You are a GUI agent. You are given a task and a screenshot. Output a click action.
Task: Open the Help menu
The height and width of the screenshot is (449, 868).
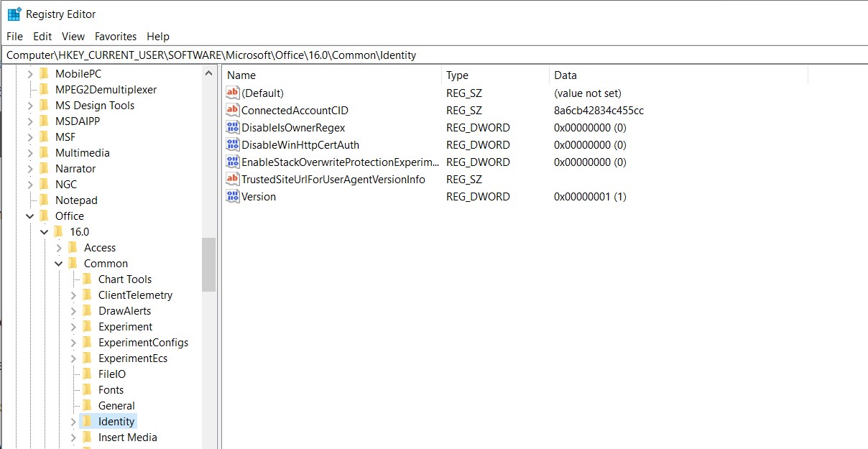pos(158,36)
